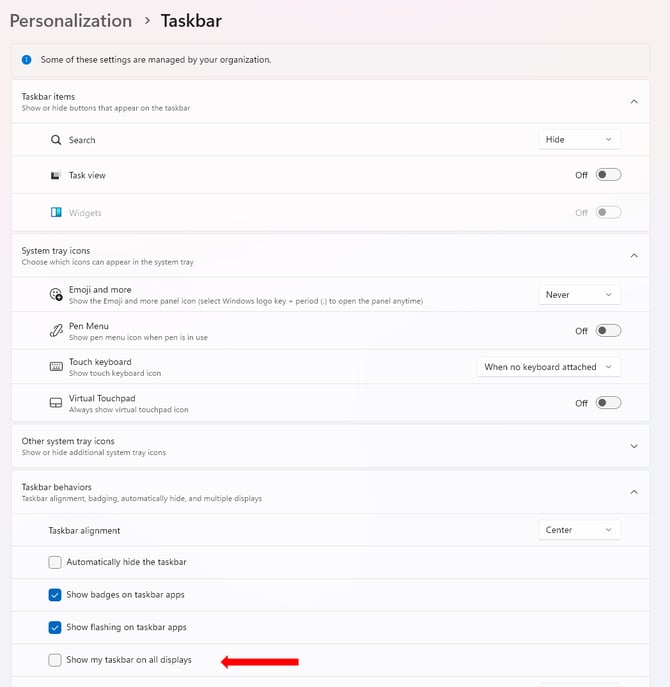Check Automatically hide the taskbar
This screenshot has width=670, height=687.
click(x=55, y=562)
